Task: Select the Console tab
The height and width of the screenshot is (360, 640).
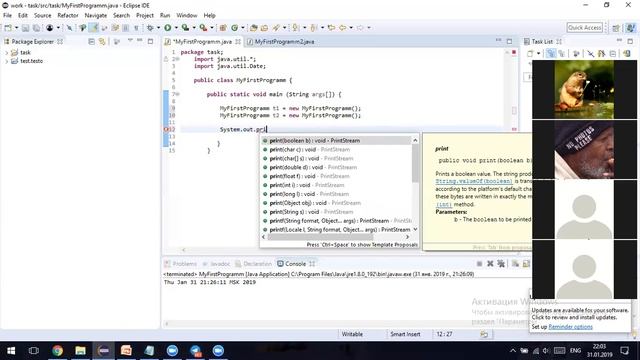Action: coord(296,264)
